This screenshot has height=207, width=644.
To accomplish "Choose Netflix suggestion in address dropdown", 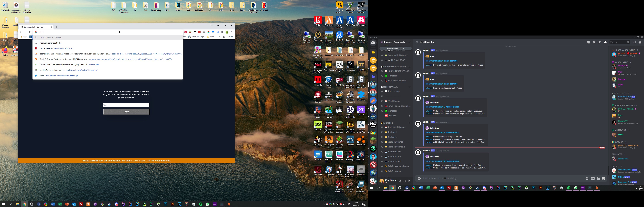I will coord(56,48).
